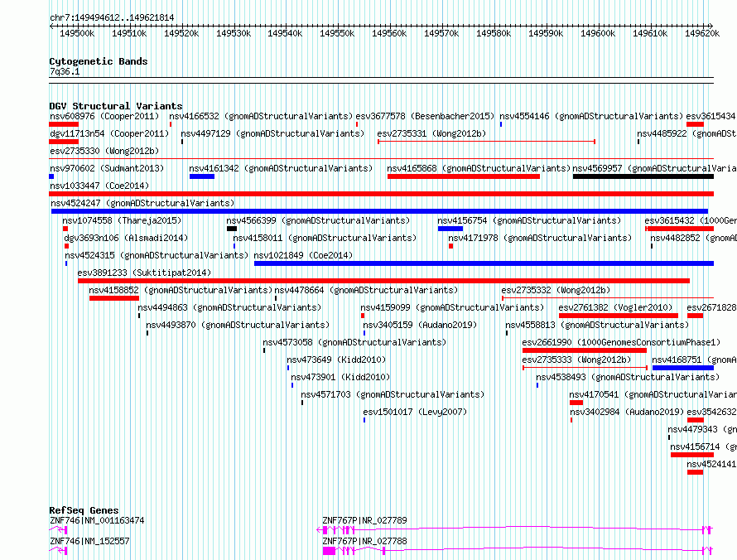Click the blue bar of nsv4161342
The image size is (737, 560).
(202, 176)
